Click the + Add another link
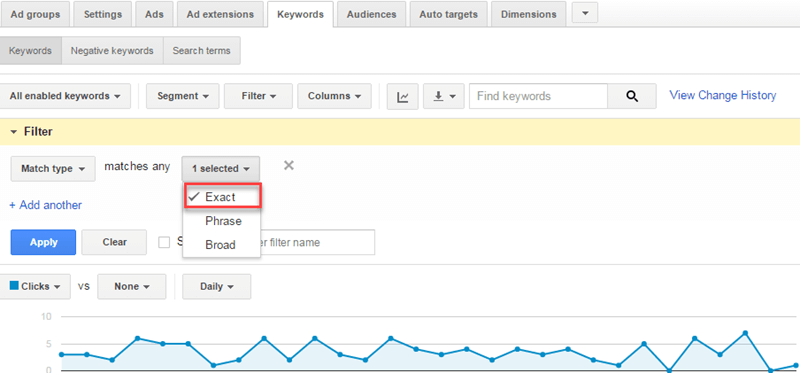The image size is (800, 373). 45,205
